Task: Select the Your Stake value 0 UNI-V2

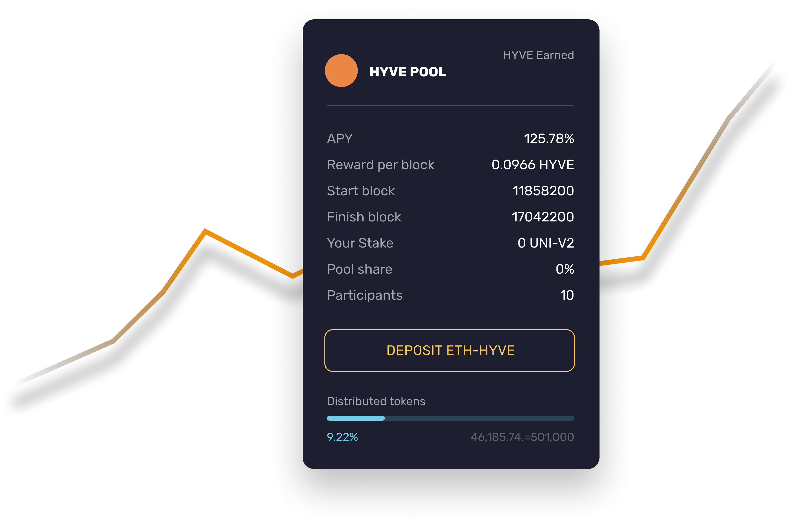Action: pyautogui.click(x=546, y=243)
